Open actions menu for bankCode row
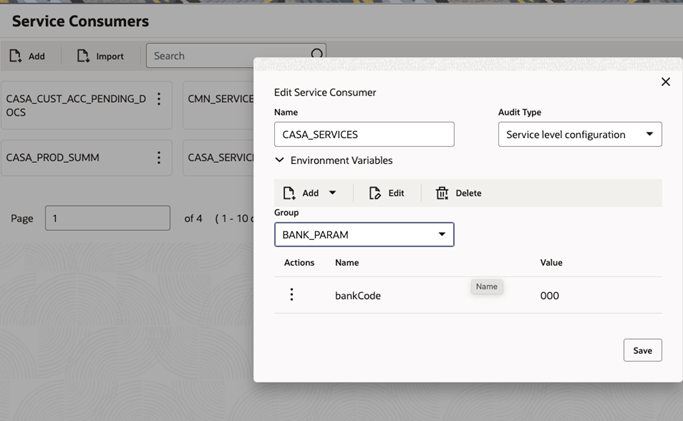Screen dimensions: 683x421 tap(292, 295)
